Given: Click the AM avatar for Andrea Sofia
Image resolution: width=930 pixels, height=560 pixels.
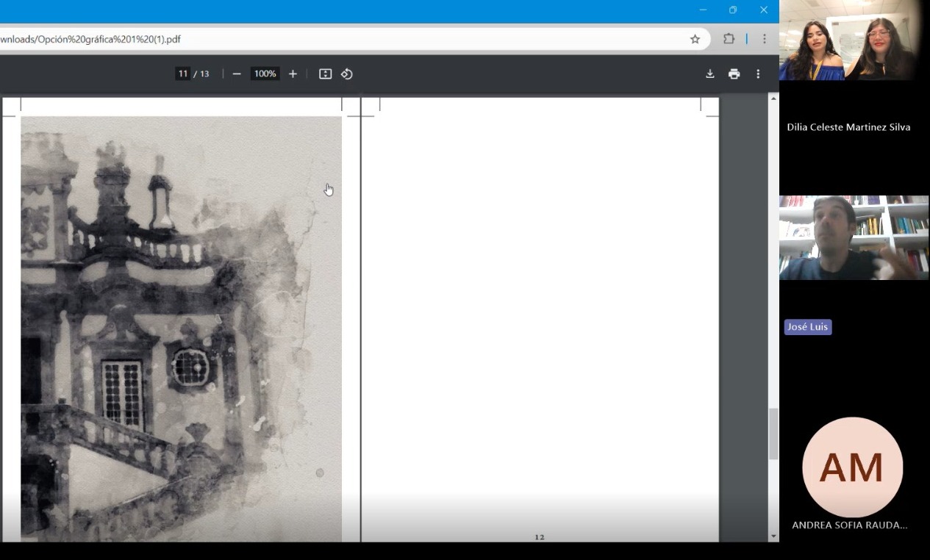Looking at the screenshot, I should click(852, 467).
